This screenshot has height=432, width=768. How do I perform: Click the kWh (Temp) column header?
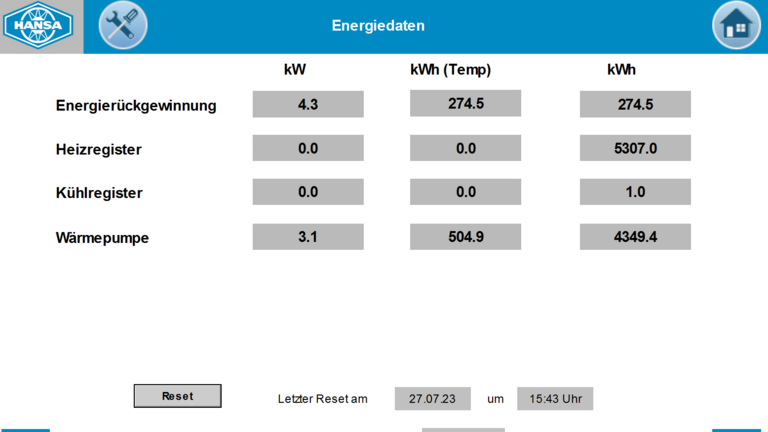[451, 70]
